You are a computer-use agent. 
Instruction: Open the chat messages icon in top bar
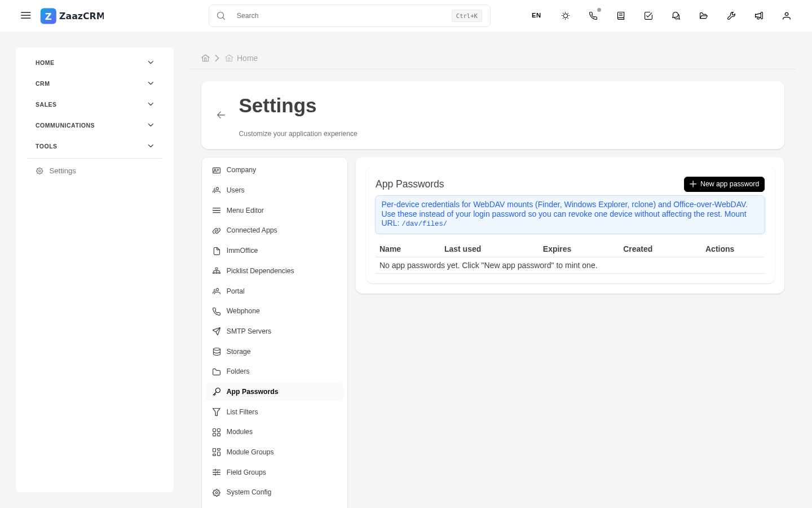pyautogui.click(x=676, y=16)
